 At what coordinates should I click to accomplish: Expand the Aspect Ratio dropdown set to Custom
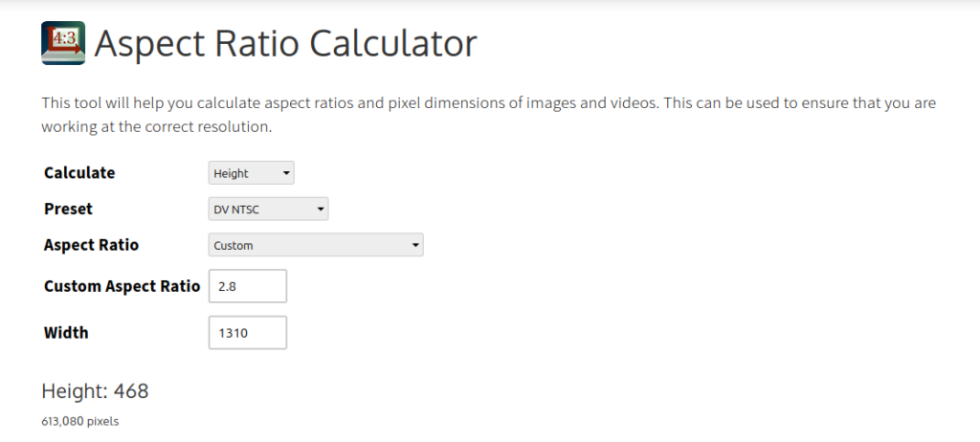316,245
